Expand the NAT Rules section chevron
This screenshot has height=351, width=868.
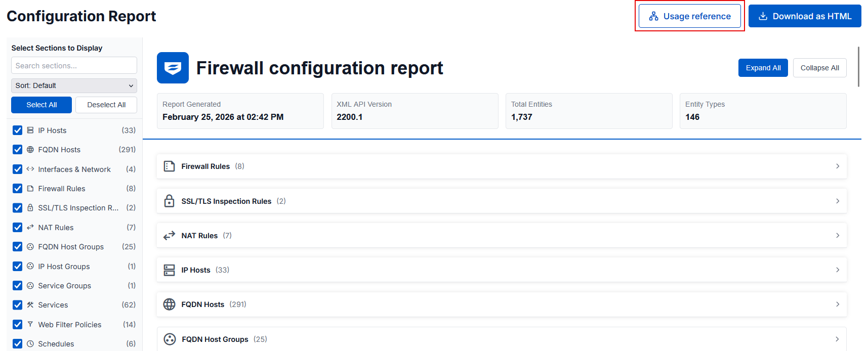(x=838, y=236)
